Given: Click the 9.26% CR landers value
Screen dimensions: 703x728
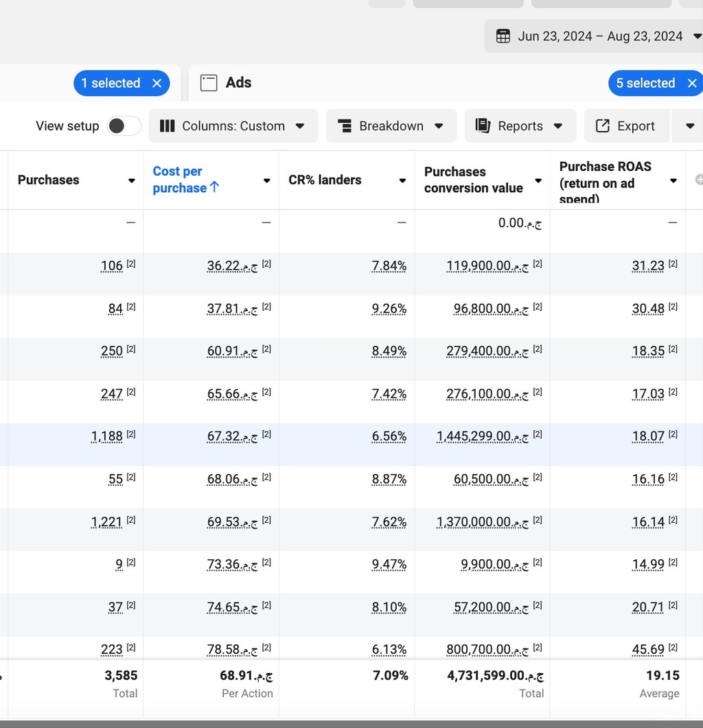Looking at the screenshot, I should tap(389, 309).
